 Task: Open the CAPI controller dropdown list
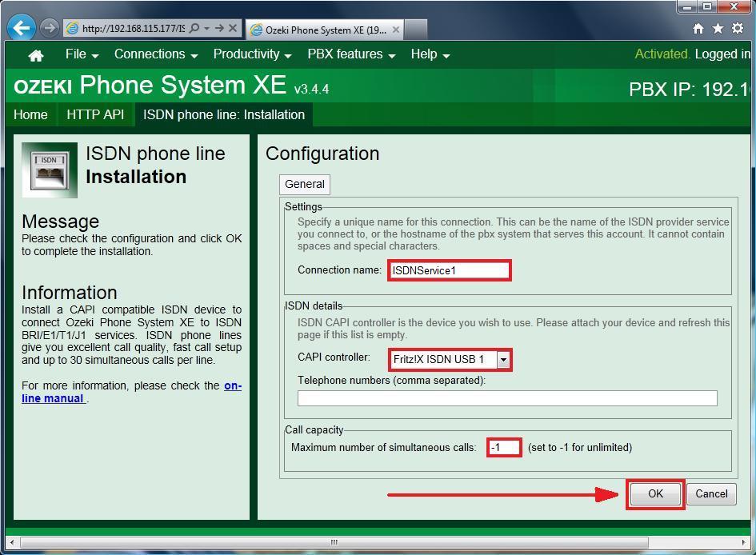click(x=503, y=359)
